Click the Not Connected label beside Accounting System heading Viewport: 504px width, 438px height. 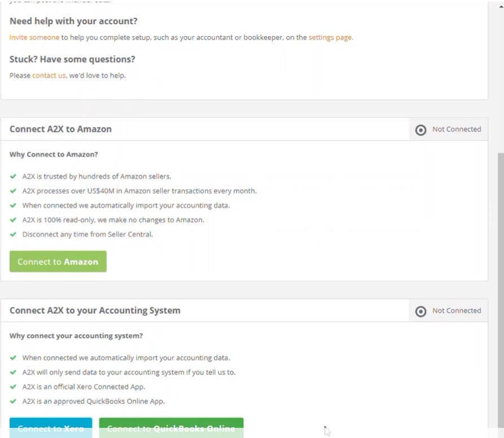(x=457, y=310)
